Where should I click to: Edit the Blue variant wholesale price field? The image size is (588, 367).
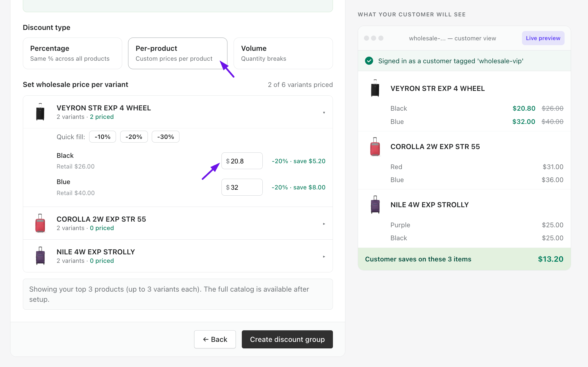[242, 187]
